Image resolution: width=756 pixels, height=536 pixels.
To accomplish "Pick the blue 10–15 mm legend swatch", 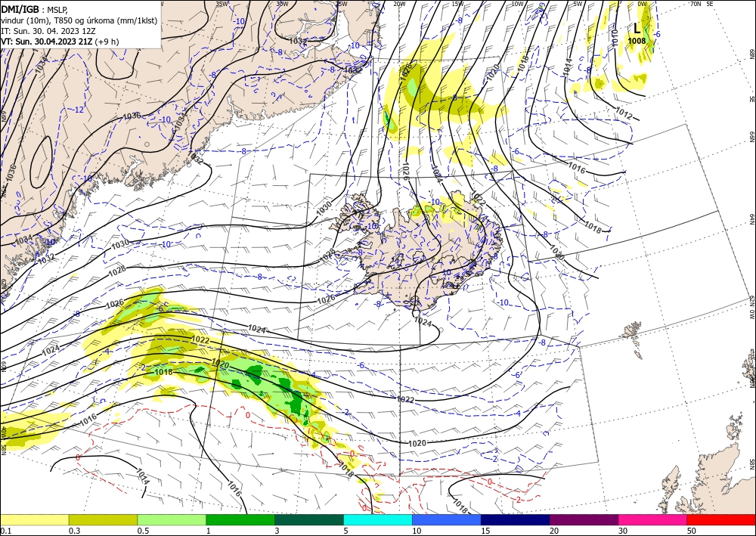I will point(447,519).
